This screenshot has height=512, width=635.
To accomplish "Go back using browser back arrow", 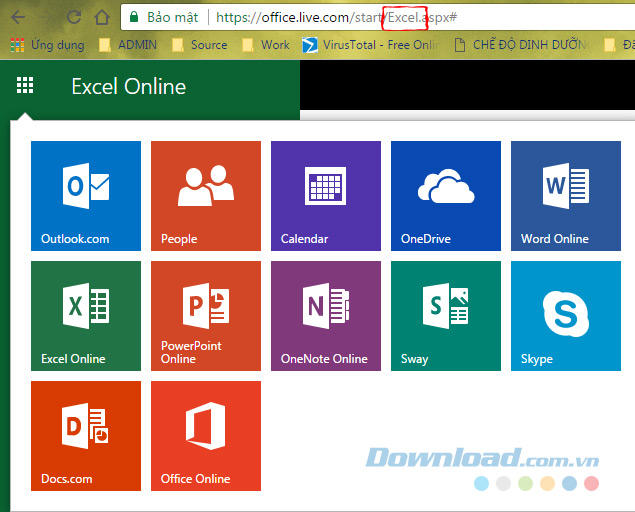I will 17,17.
